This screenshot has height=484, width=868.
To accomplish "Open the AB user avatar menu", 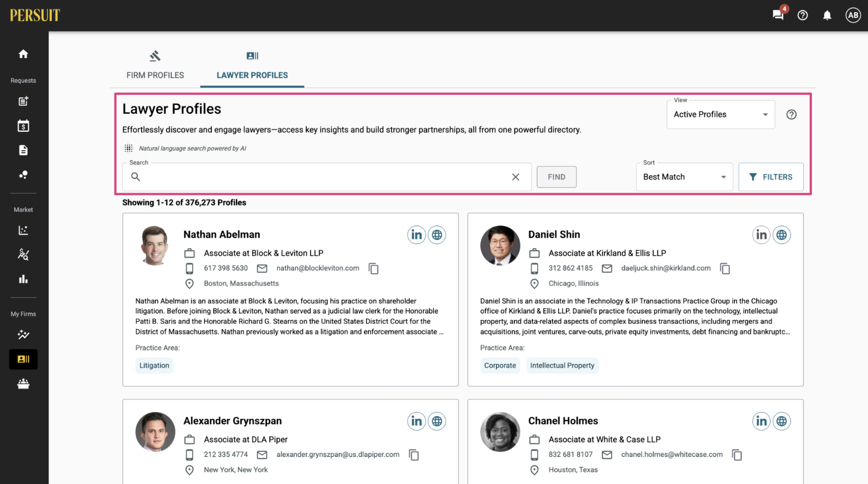I will [x=853, y=15].
